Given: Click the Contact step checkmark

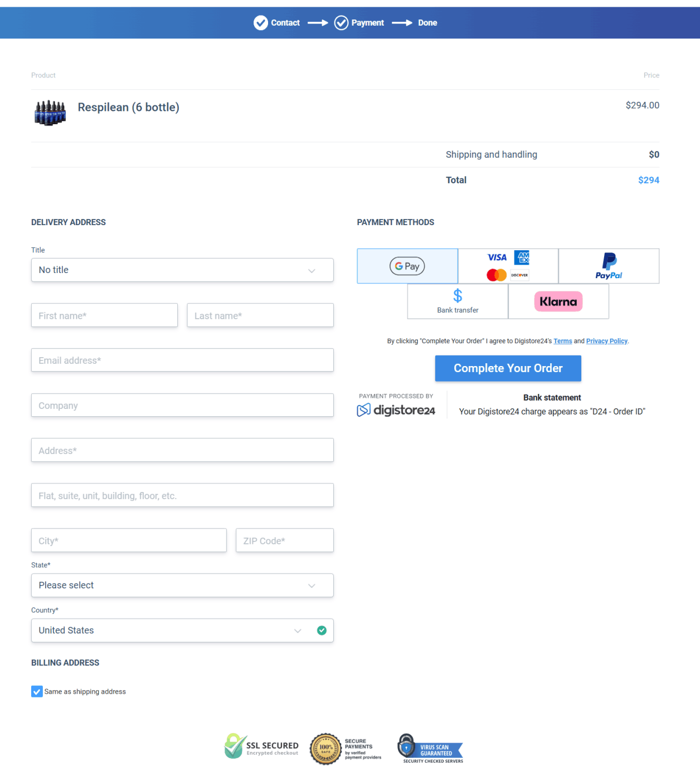Looking at the screenshot, I should click(261, 23).
